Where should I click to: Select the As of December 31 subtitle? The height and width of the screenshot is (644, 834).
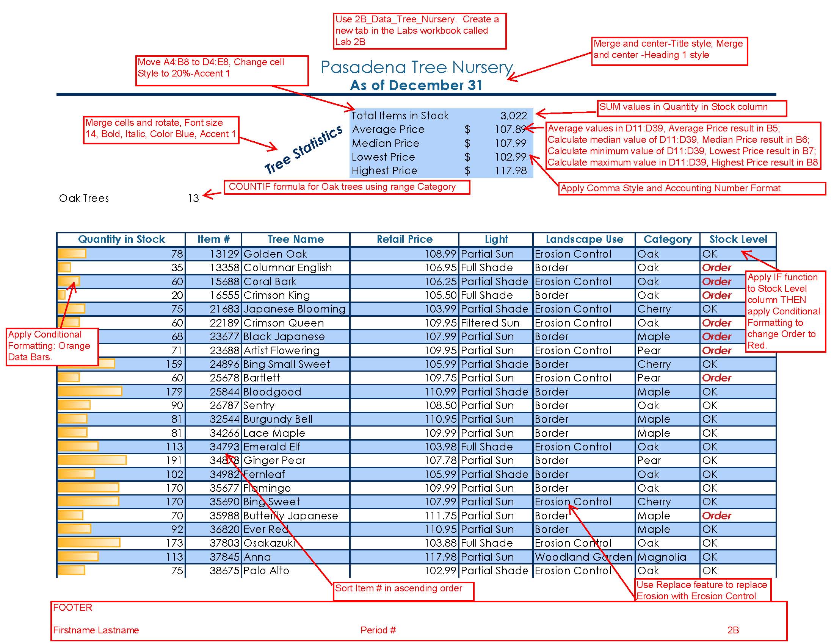point(416,85)
